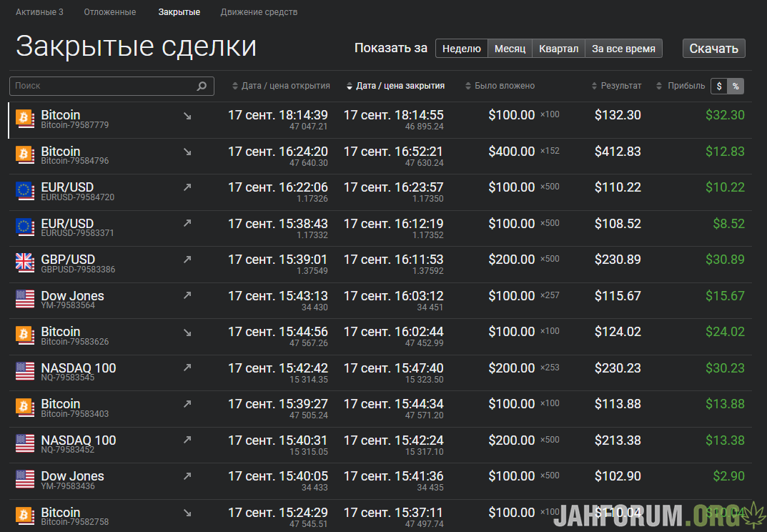Click up-arrow direction icon of Bitcoin-79583403
This screenshot has height=532, width=767.
point(187,404)
